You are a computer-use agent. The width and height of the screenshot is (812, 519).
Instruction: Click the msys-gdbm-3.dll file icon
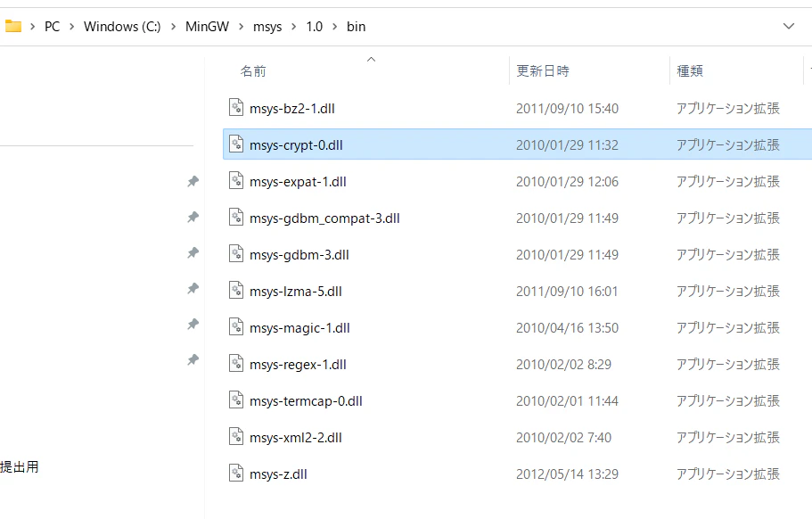coord(236,254)
